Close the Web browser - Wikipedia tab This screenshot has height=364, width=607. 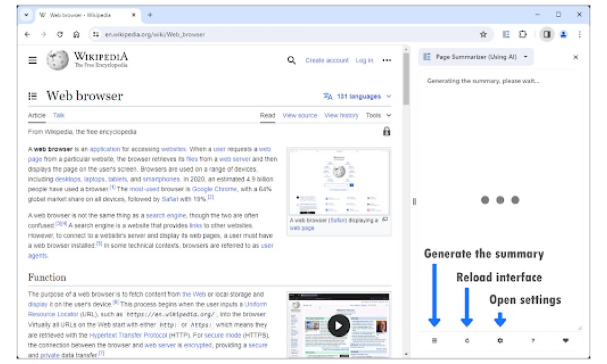(x=134, y=15)
